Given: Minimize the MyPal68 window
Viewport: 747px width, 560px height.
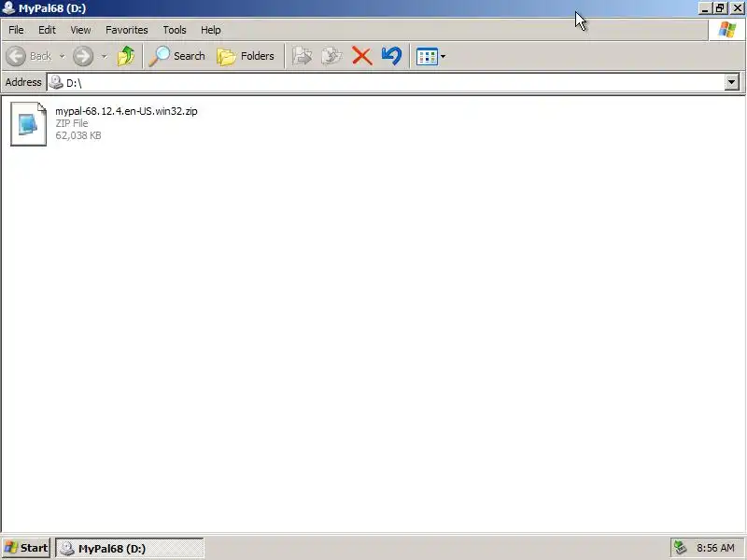Looking at the screenshot, I should (705, 8).
